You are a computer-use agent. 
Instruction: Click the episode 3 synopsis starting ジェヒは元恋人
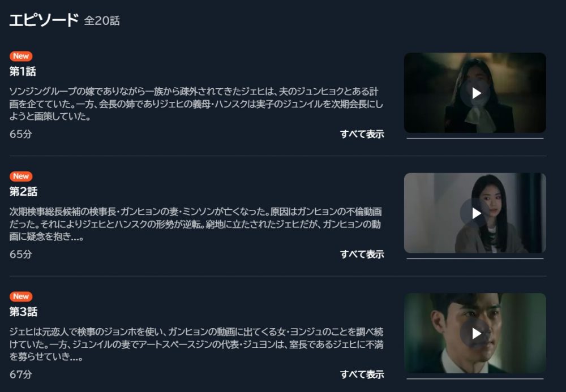coord(196,344)
